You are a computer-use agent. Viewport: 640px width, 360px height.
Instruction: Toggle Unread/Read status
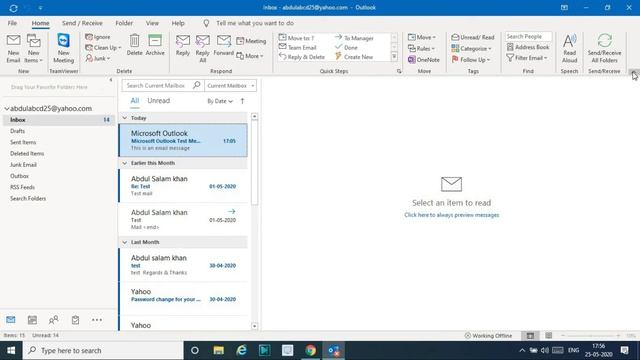[473, 37]
